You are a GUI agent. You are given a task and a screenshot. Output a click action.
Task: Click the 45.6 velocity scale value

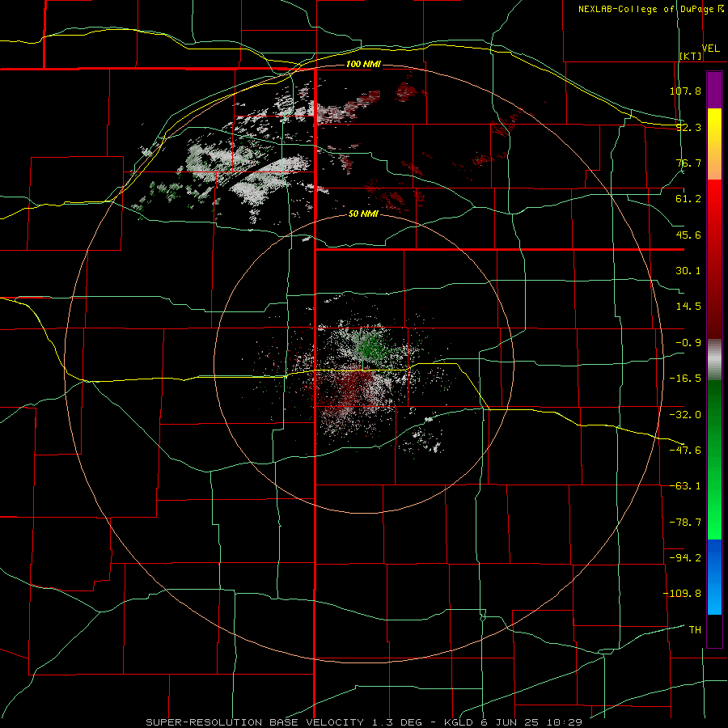pos(688,235)
